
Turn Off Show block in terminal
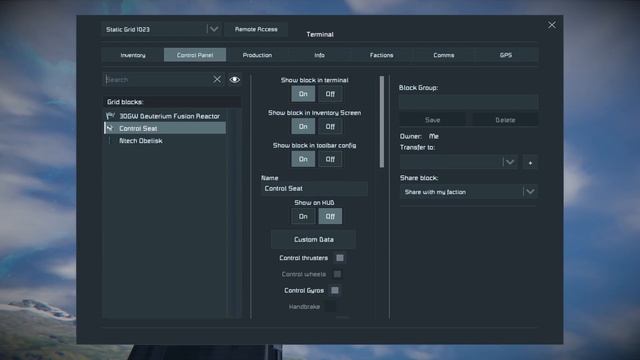point(330,94)
